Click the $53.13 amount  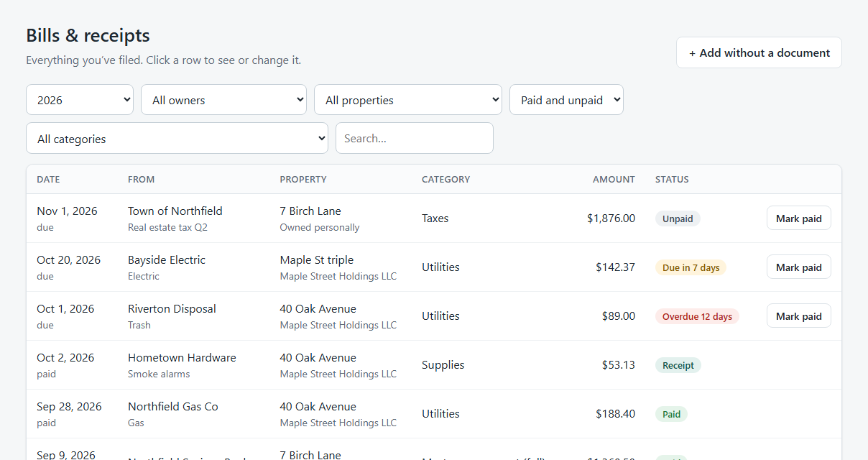tap(619, 365)
